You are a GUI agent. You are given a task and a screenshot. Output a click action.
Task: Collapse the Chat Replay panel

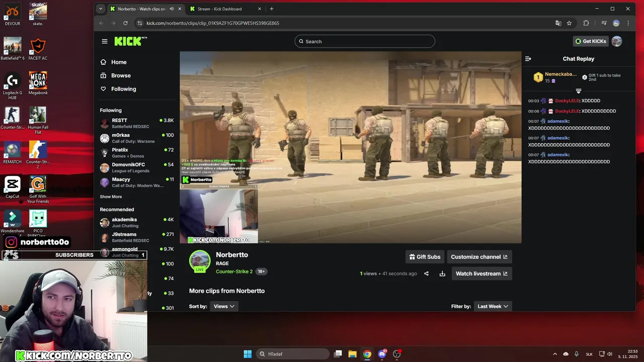click(x=528, y=59)
